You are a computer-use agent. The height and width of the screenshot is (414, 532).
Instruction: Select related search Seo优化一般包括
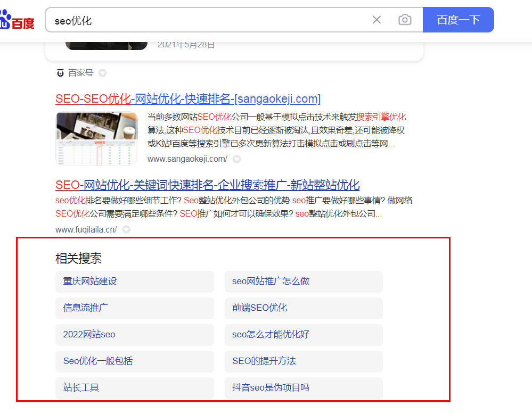(x=135, y=361)
